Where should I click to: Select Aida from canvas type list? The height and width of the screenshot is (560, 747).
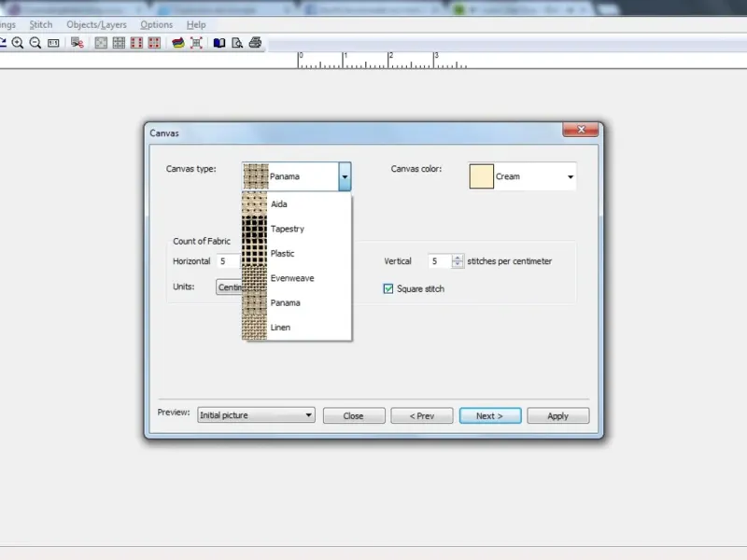pyautogui.click(x=297, y=204)
